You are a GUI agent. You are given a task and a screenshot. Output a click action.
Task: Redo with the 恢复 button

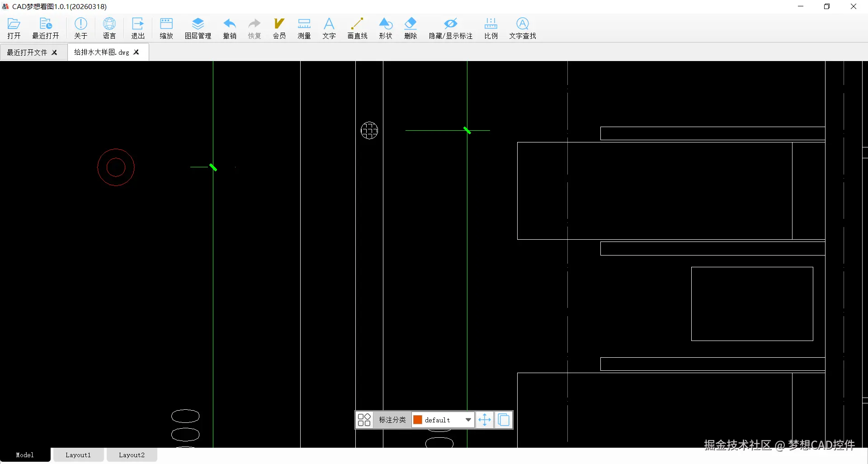[x=255, y=28]
